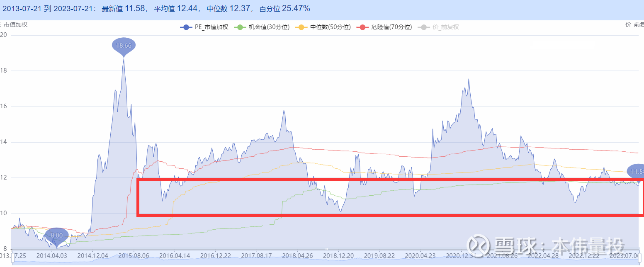Click the blue PE_市值加权 legend marker
This screenshot has width=644, height=267.
point(185,27)
